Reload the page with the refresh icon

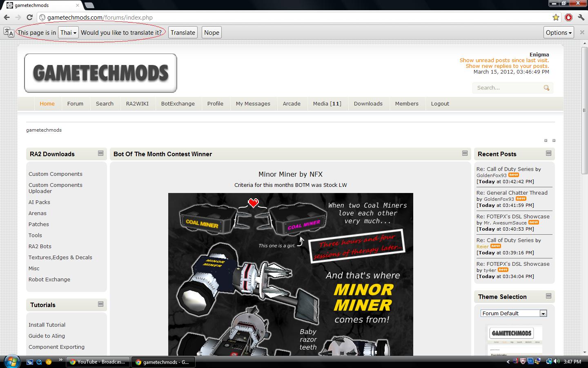click(29, 17)
